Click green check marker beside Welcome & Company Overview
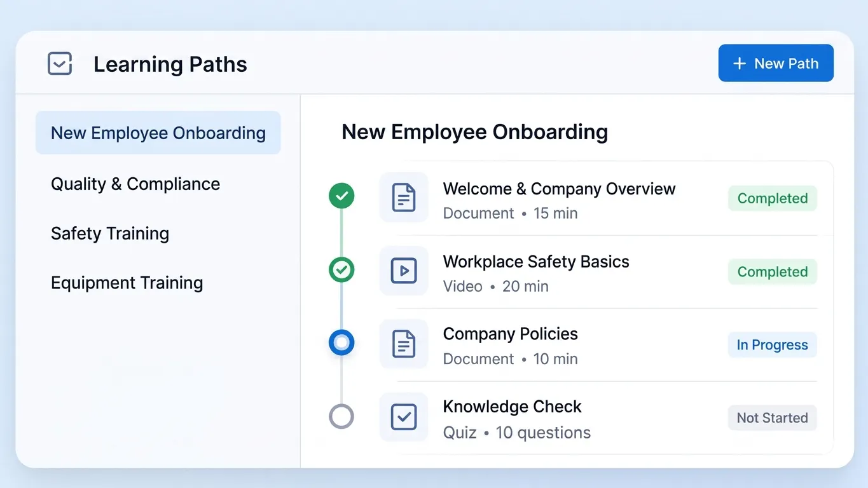Screen dimensions: 868x488 [341, 196]
